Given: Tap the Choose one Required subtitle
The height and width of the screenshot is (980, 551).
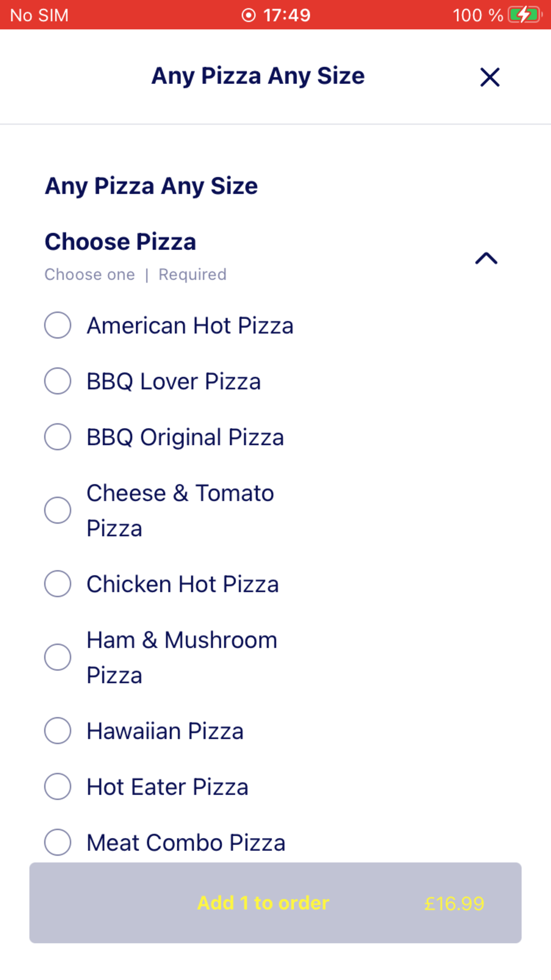Looking at the screenshot, I should point(135,274).
